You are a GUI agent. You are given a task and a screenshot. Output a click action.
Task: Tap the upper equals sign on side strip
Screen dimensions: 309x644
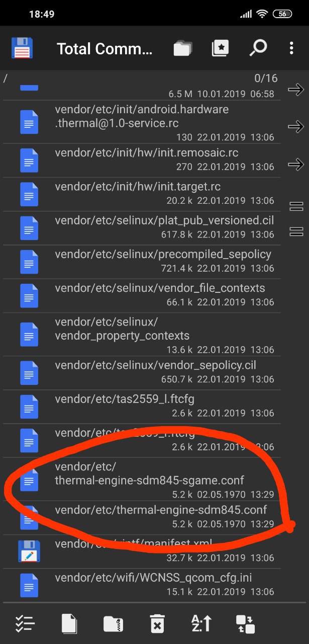[x=296, y=206]
